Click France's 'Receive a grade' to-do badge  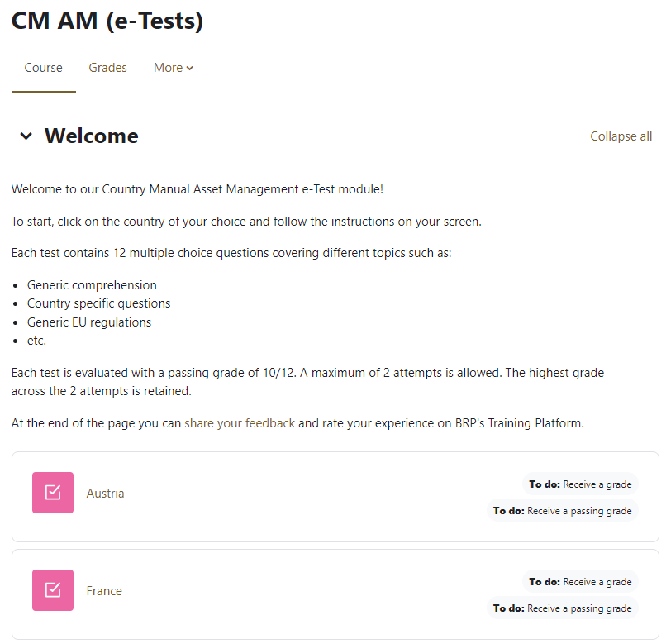(581, 582)
